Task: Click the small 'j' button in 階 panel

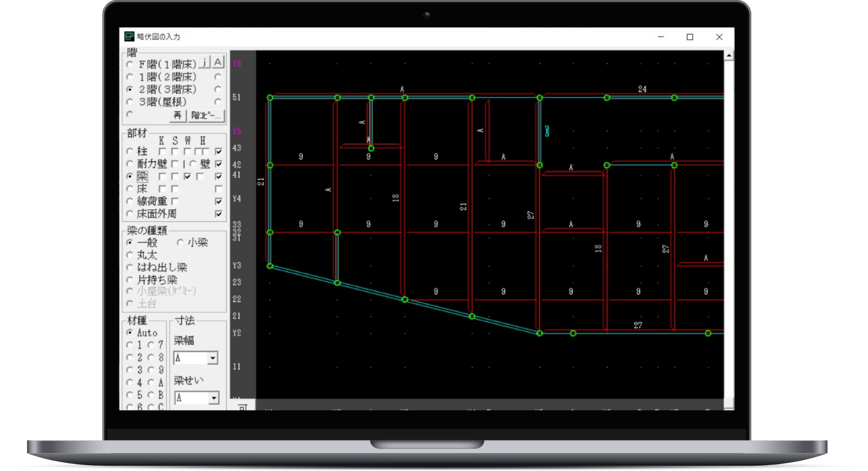Action: pyautogui.click(x=205, y=62)
